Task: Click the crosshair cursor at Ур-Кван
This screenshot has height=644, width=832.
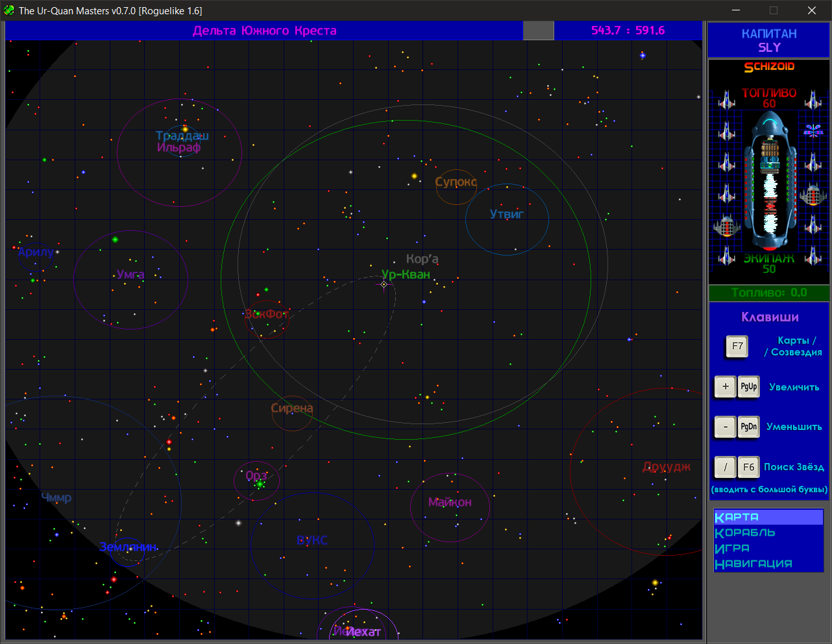Action: tap(384, 284)
